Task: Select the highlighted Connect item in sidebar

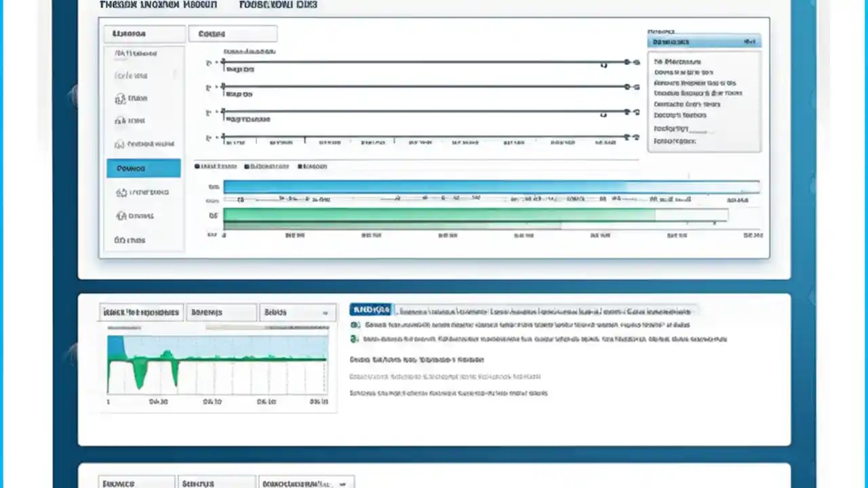Action: 143,168
